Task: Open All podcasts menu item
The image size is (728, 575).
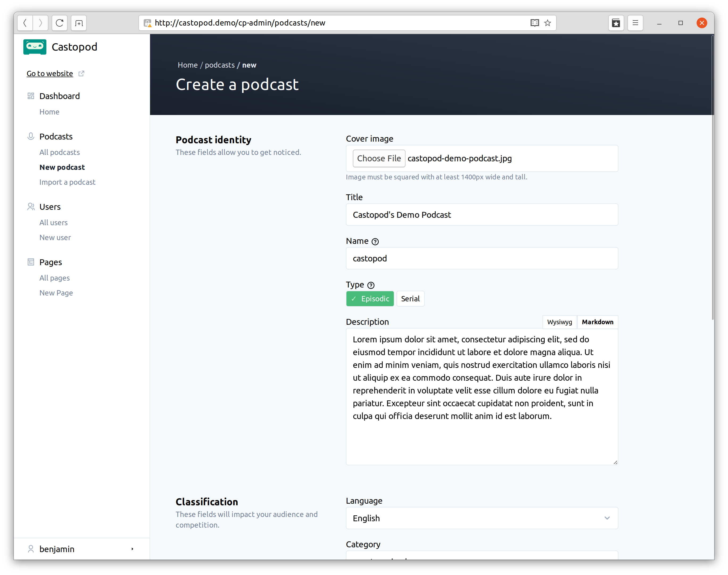Action: [59, 152]
